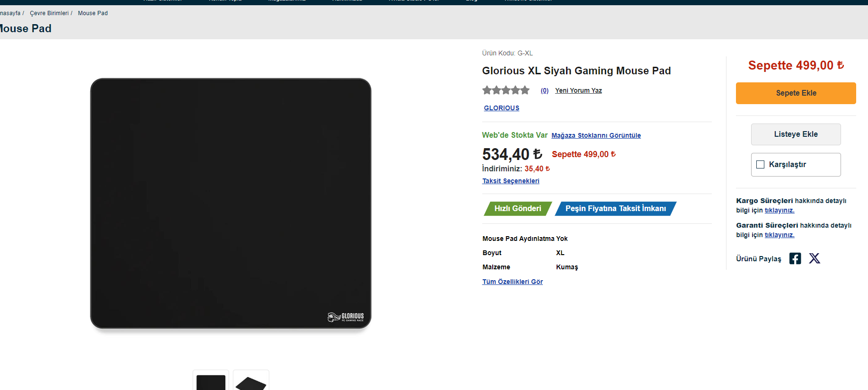Click the product title Glorious XL Siyah Gaming Mouse Pad
The height and width of the screenshot is (390, 868).
(x=576, y=71)
